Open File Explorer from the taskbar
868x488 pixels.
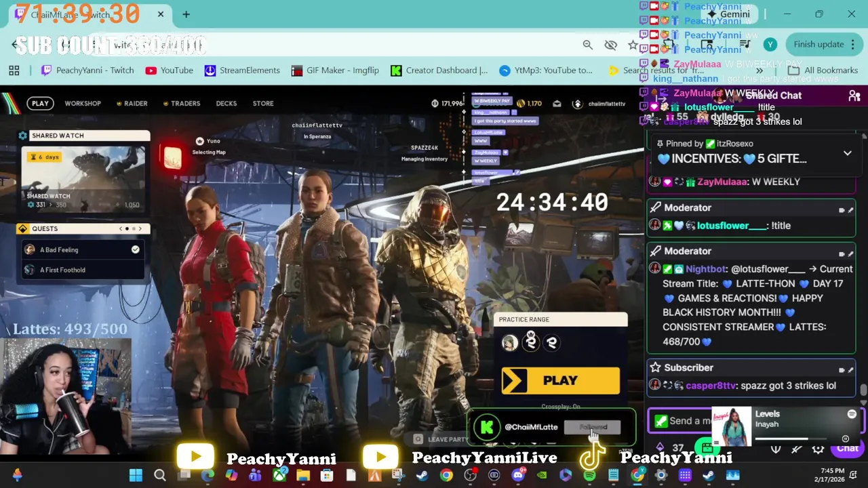pos(303,476)
